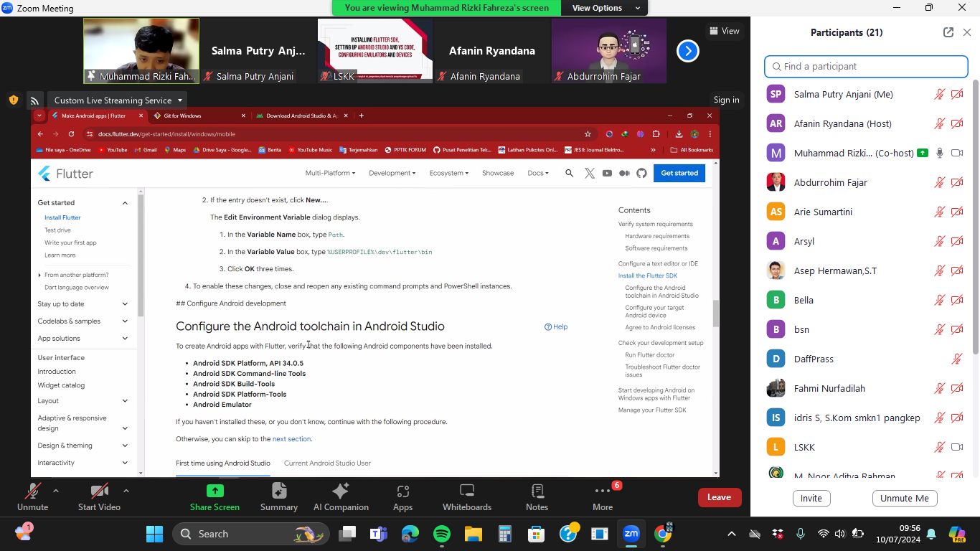The image size is (980, 551).
Task: Select the Make Android apps | Flutter tab
Action: click(x=96, y=116)
